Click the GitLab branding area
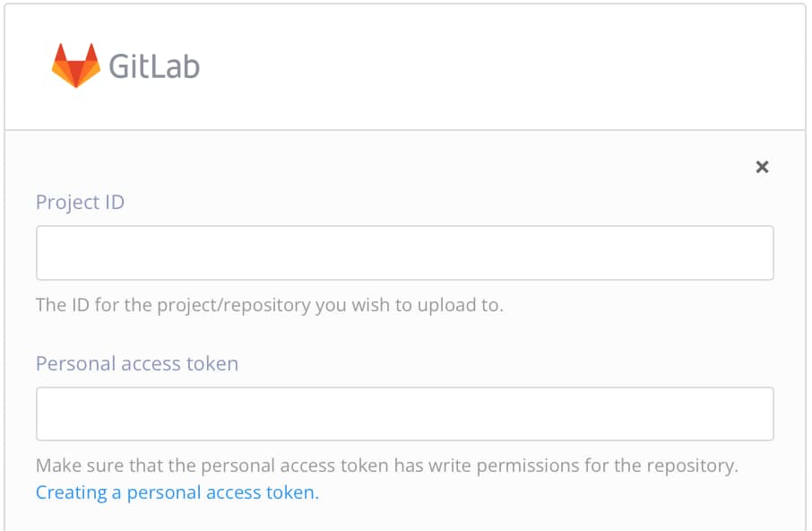Screen dimensions: 812x531 pos(125,65)
